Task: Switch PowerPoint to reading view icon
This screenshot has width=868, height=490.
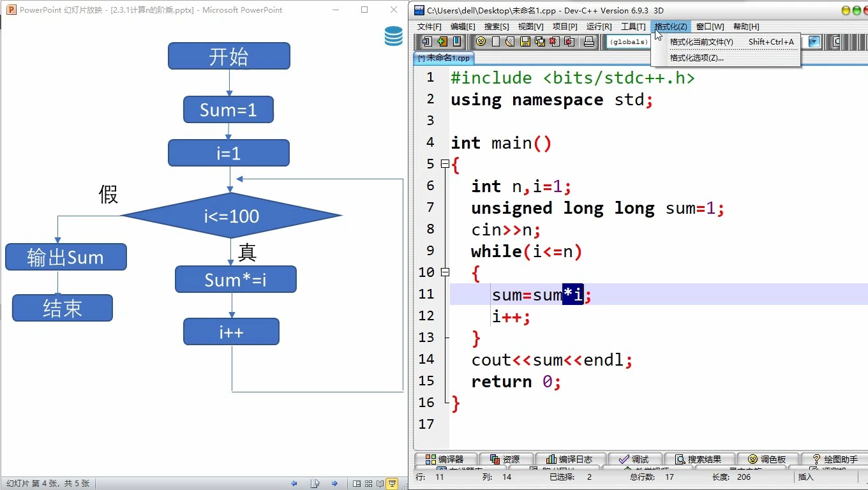Action: (x=380, y=484)
